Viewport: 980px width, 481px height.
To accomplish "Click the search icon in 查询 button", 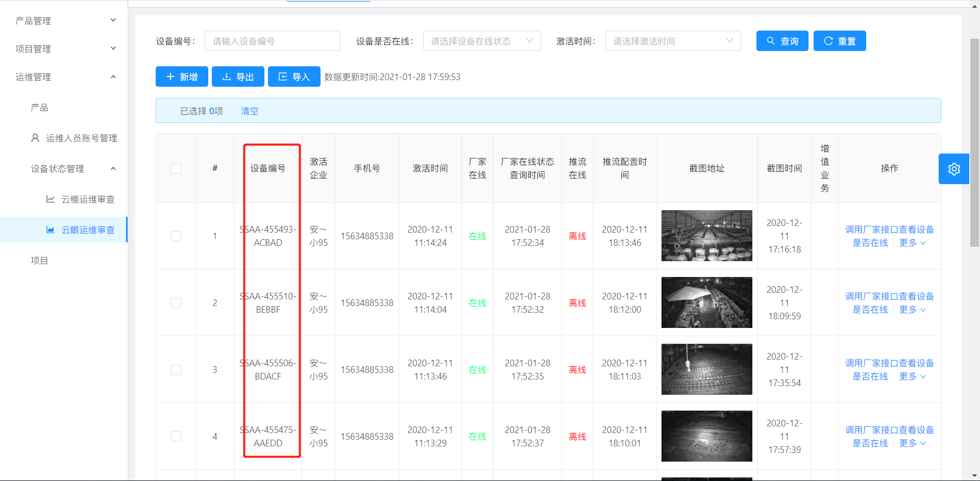I will pos(771,41).
